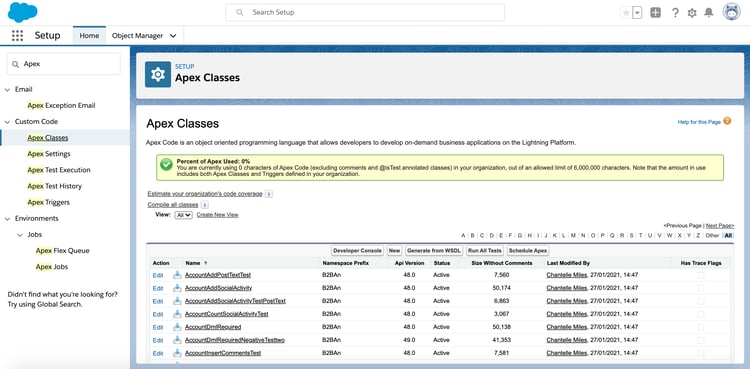Click the search magnifier in Quick Find
Image resolution: width=750 pixels, height=369 pixels.
(16, 64)
